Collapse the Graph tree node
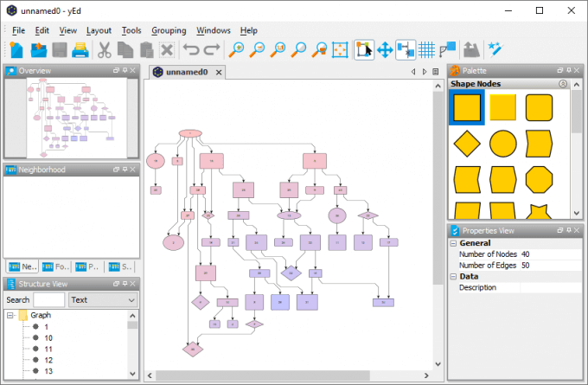This screenshot has height=385, width=588. click(10, 315)
